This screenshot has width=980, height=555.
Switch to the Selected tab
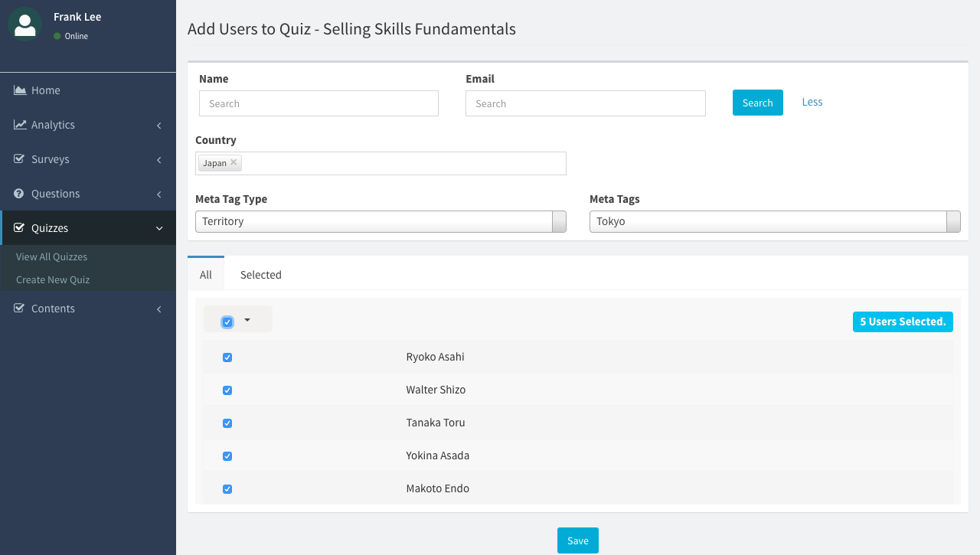[260, 275]
